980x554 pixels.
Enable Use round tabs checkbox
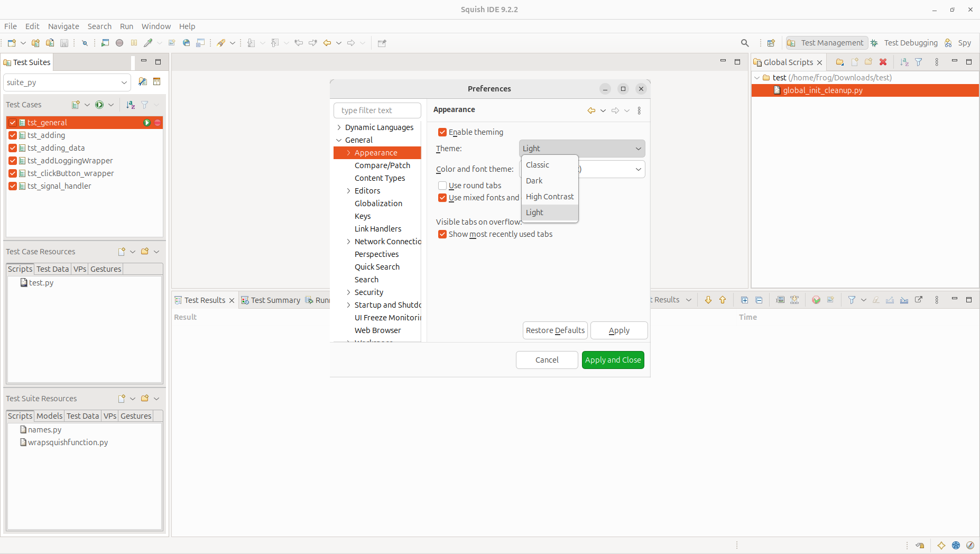coord(442,186)
